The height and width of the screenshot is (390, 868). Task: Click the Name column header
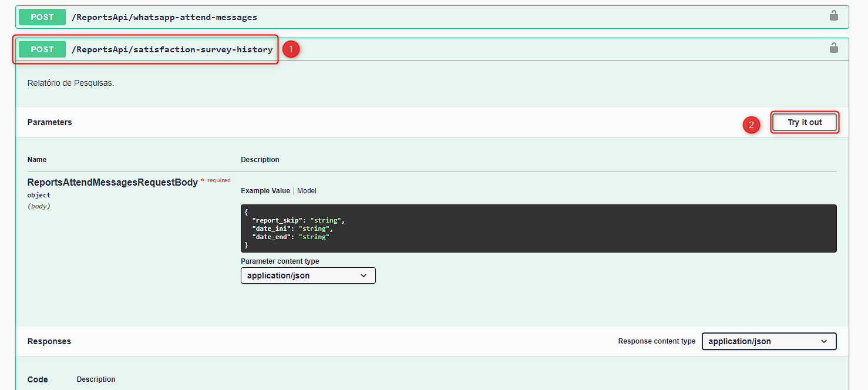pyautogui.click(x=37, y=160)
